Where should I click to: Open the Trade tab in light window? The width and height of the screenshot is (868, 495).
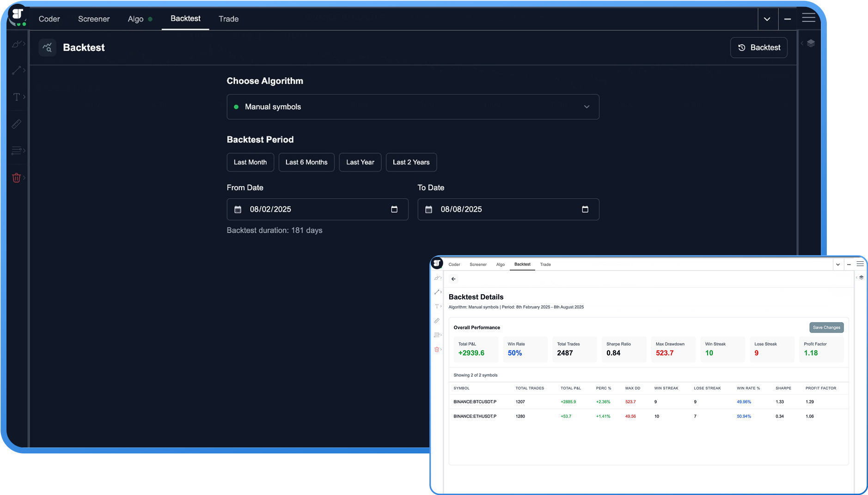(x=545, y=265)
